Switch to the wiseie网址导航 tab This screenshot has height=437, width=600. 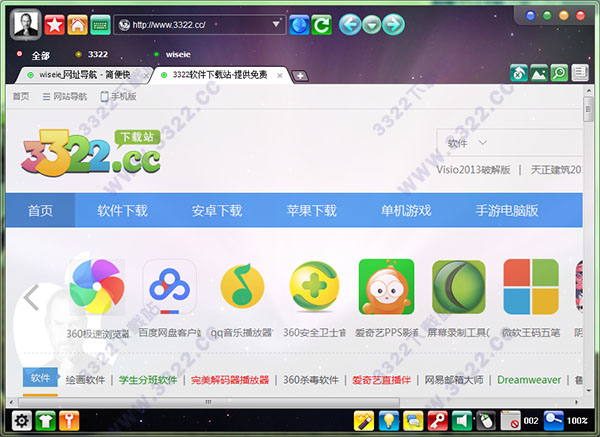click(x=84, y=75)
